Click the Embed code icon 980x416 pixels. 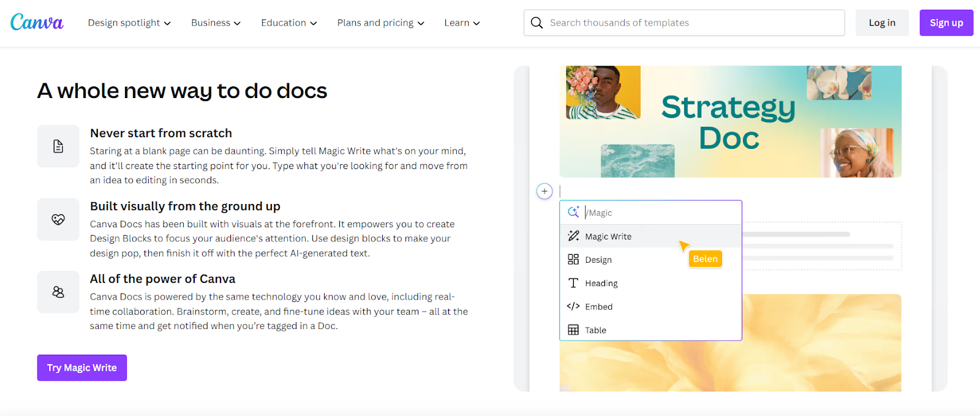pos(573,306)
